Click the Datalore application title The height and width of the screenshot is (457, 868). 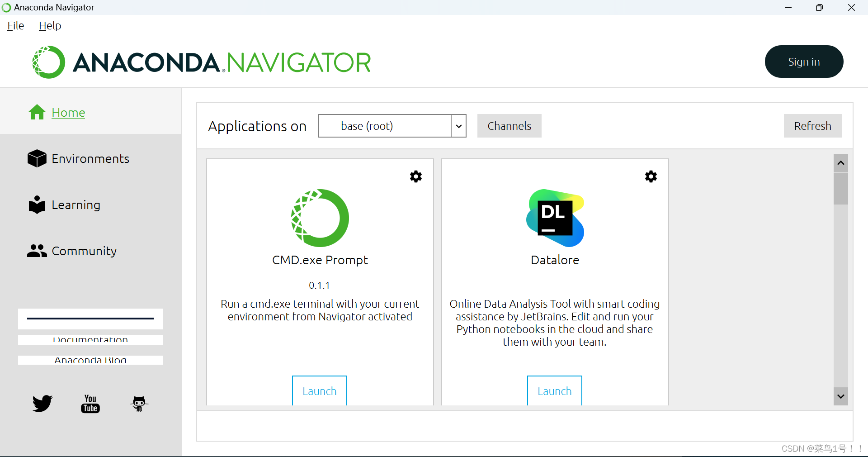click(555, 260)
